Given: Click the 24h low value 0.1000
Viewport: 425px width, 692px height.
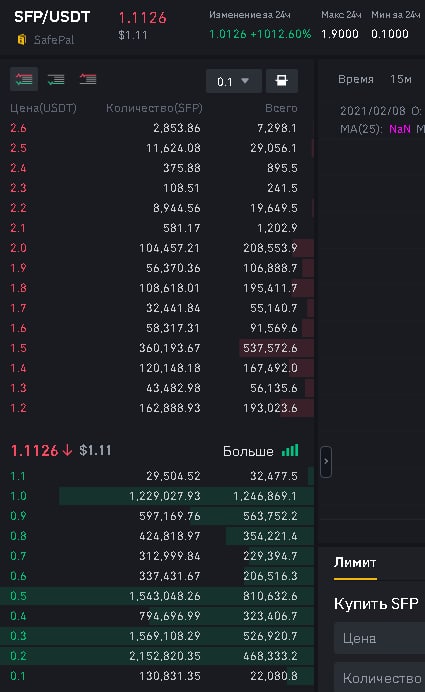Looking at the screenshot, I should tap(390, 34).
